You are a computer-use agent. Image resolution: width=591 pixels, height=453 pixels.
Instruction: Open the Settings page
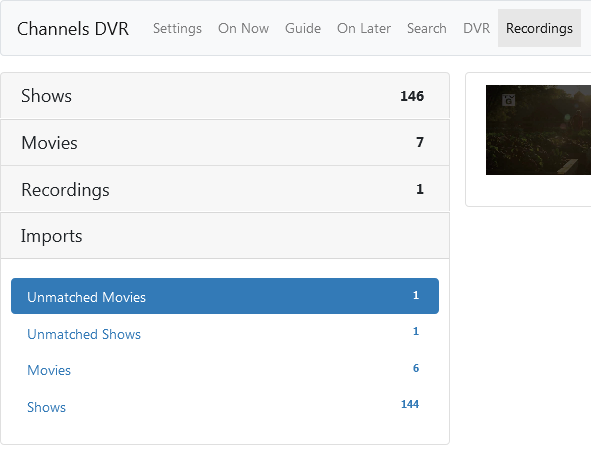coord(177,28)
